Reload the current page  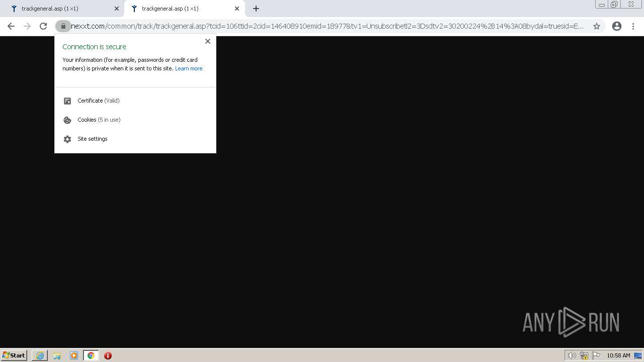pos(43,26)
